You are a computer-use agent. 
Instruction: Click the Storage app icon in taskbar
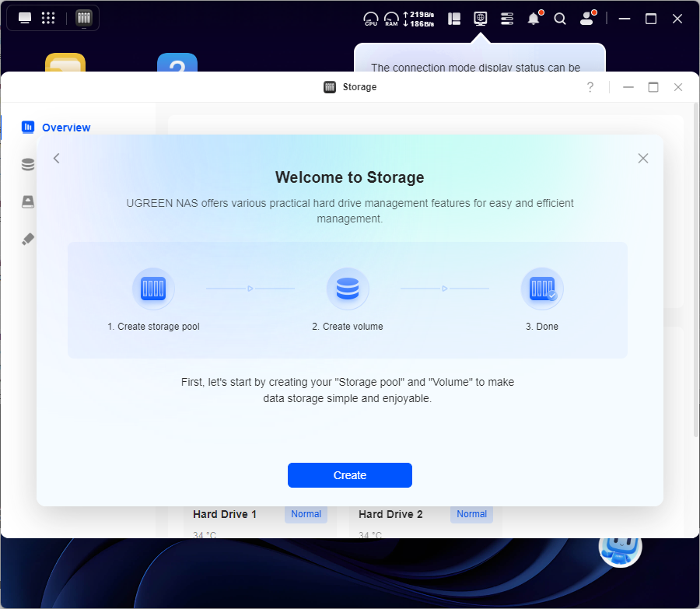pos(83,18)
